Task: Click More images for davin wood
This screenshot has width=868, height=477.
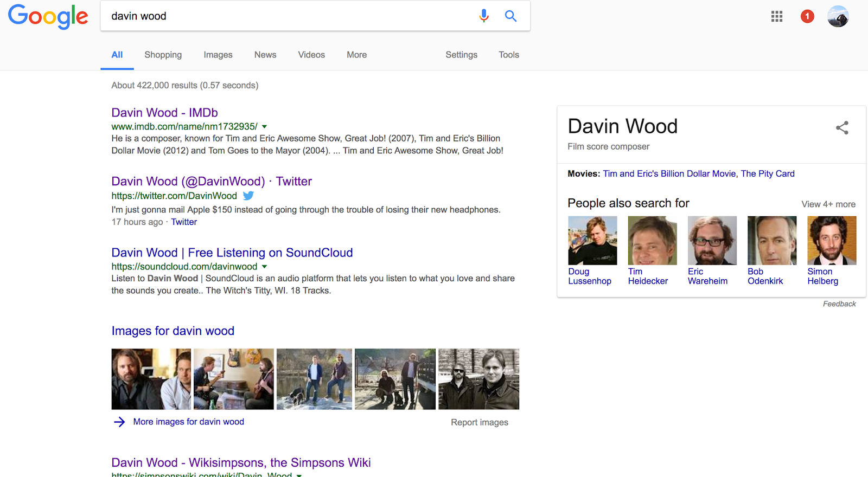Action: 189,422
